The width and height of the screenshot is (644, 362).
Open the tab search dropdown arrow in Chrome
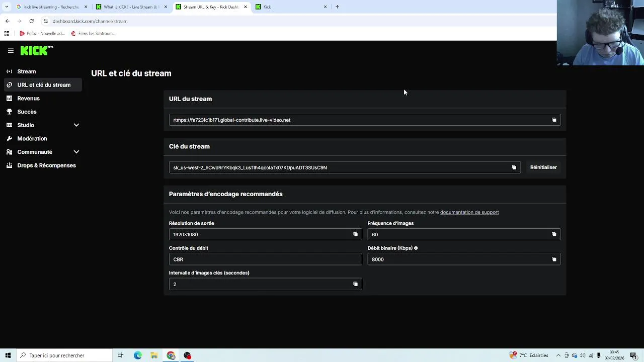coord(7,7)
